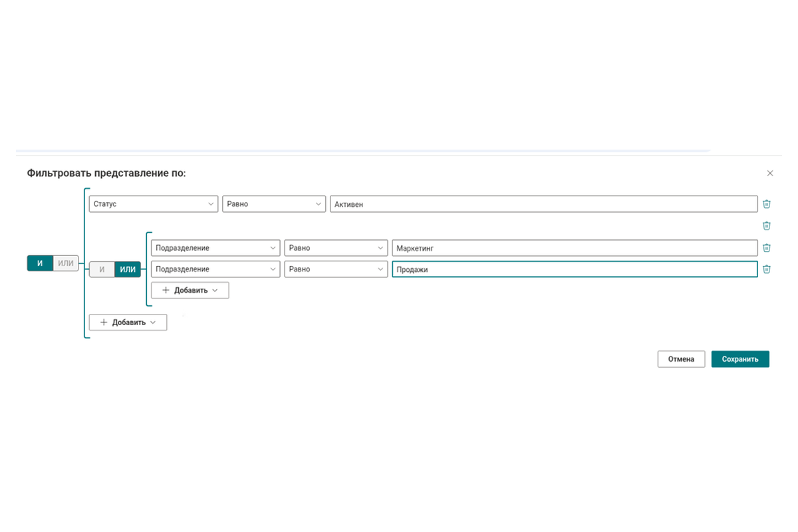Edit the Маркетинг value field
The width and height of the screenshot is (798, 532).
(x=575, y=248)
